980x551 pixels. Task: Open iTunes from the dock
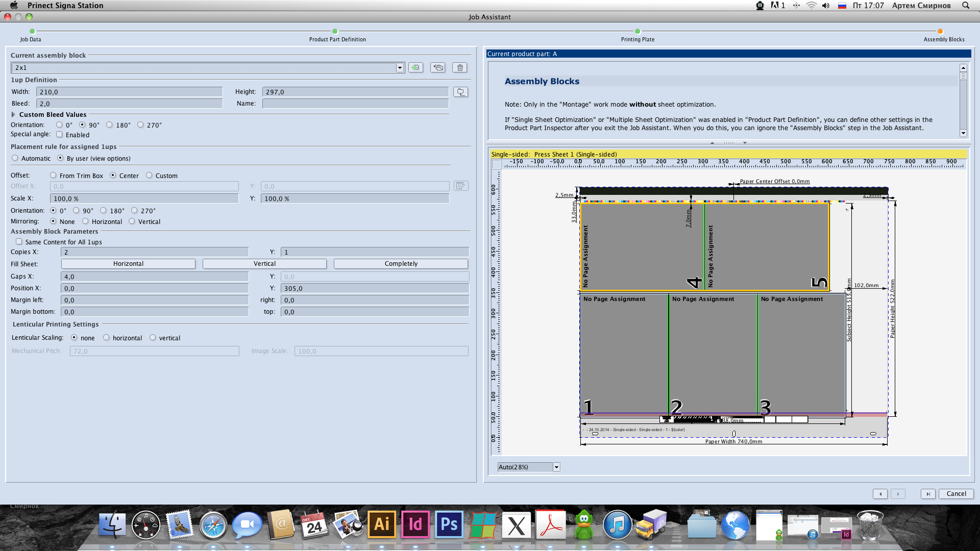point(618,524)
